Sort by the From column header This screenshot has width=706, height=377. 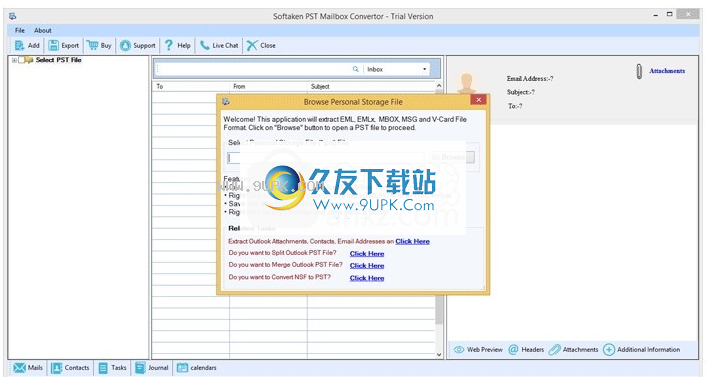point(268,86)
